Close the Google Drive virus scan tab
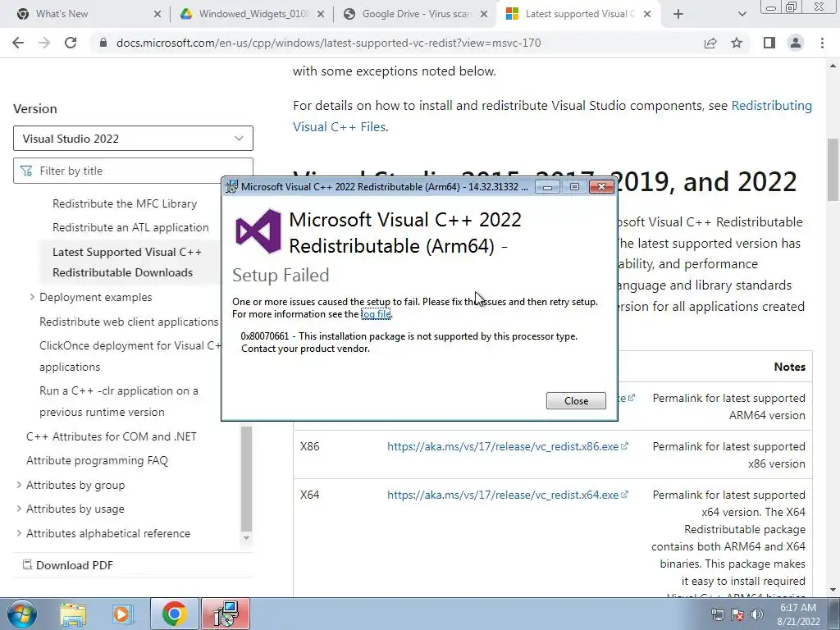 pos(484,14)
